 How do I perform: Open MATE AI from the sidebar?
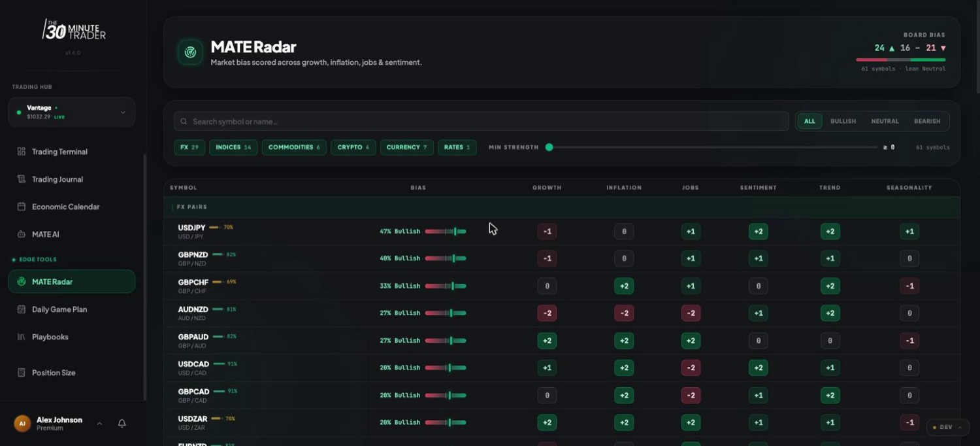click(72, 234)
